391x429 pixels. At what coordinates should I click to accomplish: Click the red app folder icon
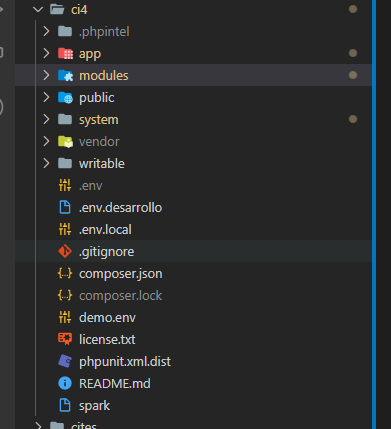pyautogui.click(x=65, y=53)
